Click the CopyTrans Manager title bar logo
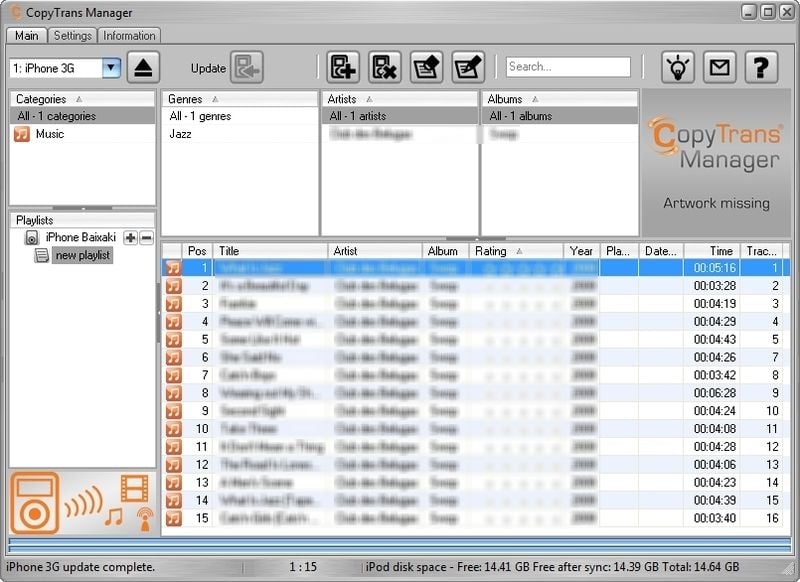The width and height of the screenshot is (800, 582). click(x=15, y=12)
